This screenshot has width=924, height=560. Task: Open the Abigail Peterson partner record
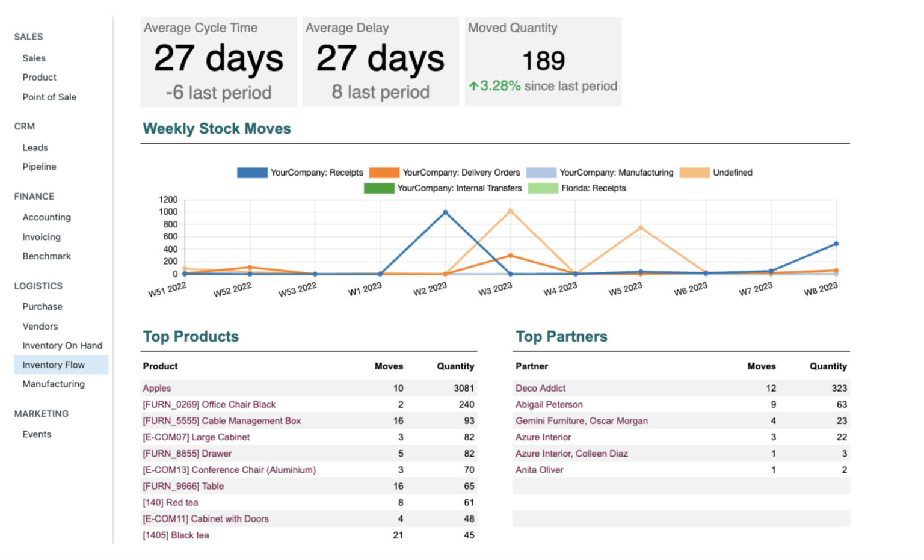pos(549,404)
